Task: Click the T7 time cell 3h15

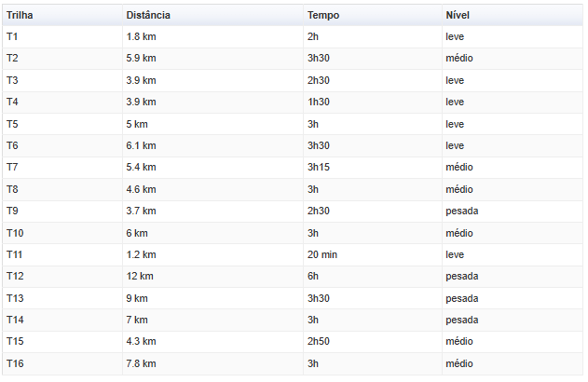Action: (373, 167)
